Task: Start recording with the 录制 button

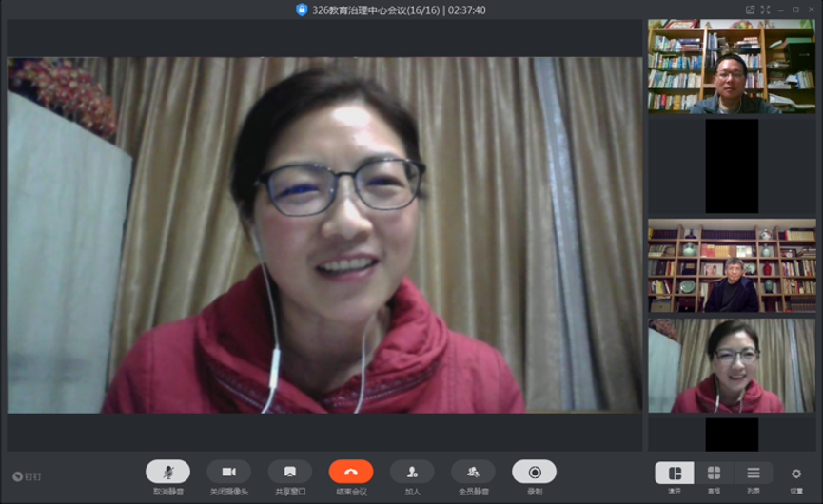Action: click(535, 472)
